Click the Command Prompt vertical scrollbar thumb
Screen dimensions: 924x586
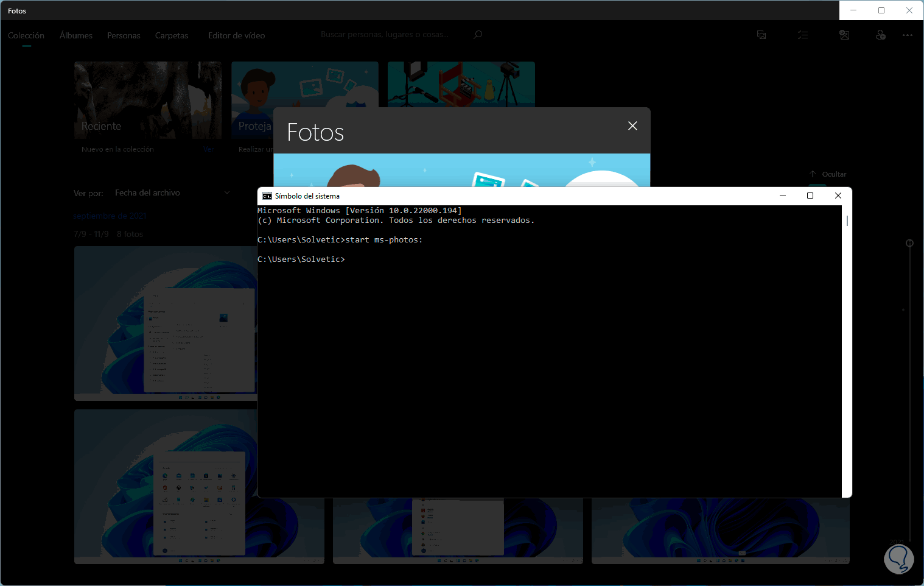click(x=847, y=220)
